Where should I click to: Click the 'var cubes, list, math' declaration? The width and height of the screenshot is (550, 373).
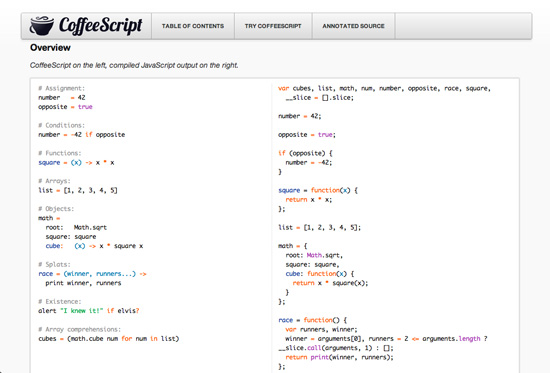(384, 88)
